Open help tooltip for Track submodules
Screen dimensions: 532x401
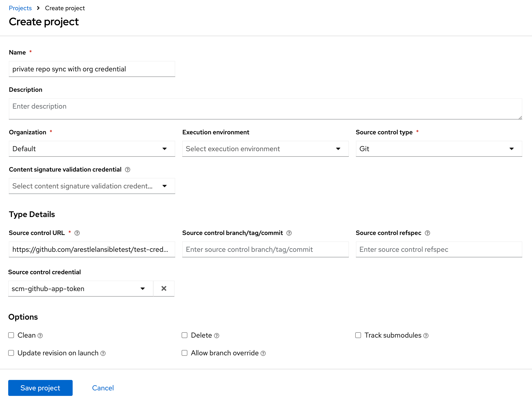pos(426,335)
